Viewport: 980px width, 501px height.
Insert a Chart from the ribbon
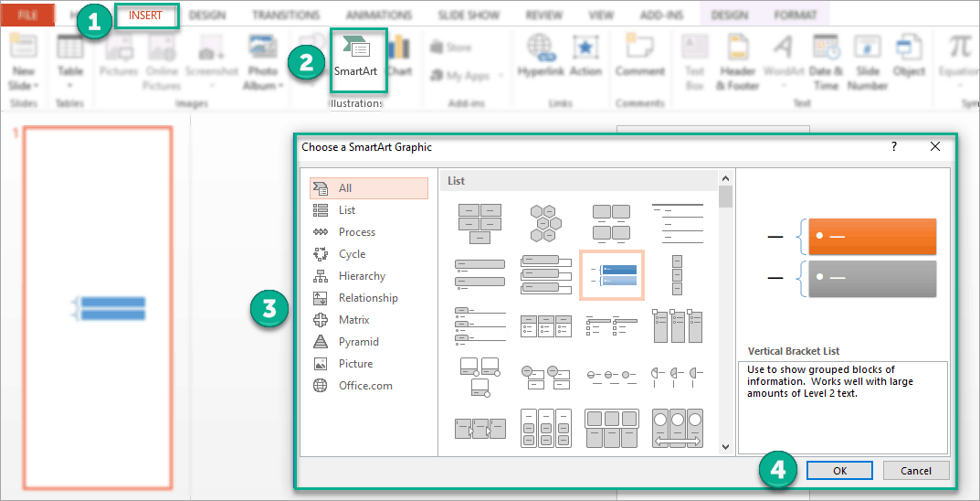pos(399,58)
